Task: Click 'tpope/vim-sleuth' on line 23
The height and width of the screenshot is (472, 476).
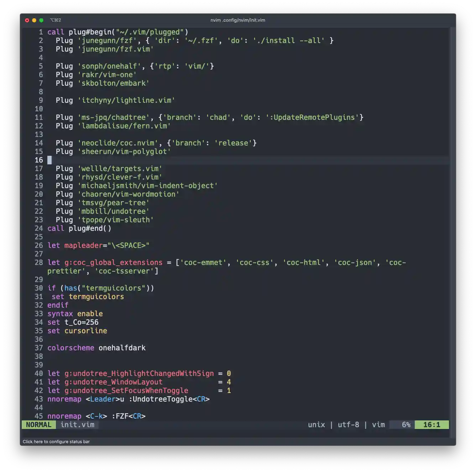Action: tap(116, 220)
